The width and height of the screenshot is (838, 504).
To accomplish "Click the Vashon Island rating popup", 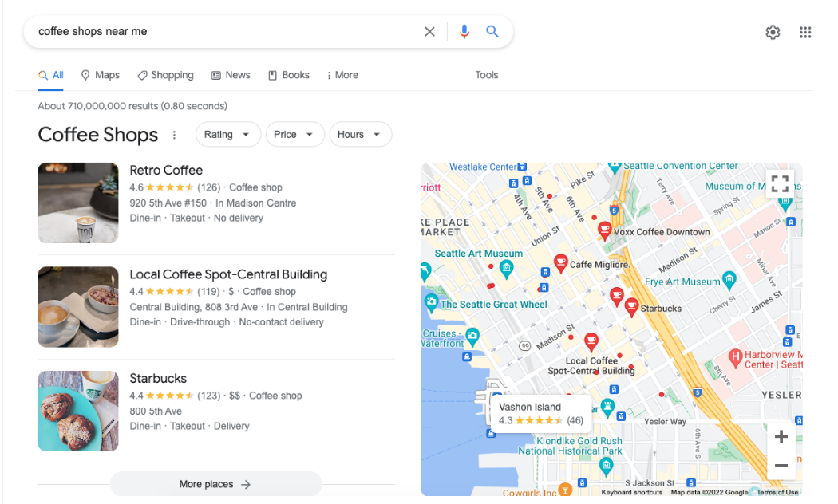I will tap(541, 414).
